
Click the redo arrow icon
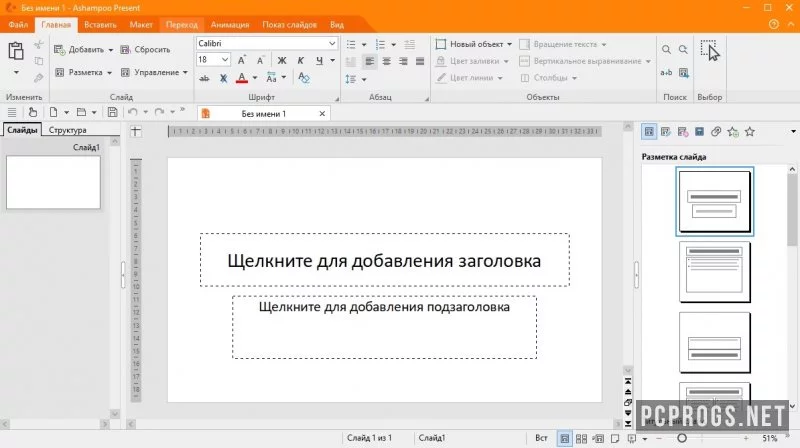[x=159, y=112]
